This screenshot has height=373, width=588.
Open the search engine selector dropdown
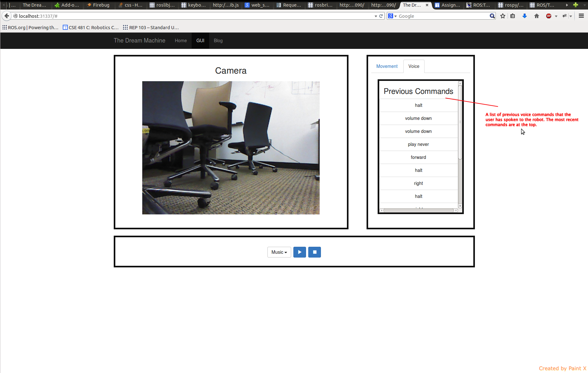(x=393, y=16)
